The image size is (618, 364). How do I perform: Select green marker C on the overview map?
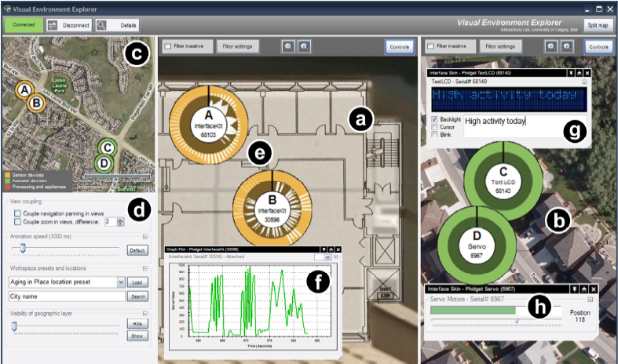(x=108, y=148)
